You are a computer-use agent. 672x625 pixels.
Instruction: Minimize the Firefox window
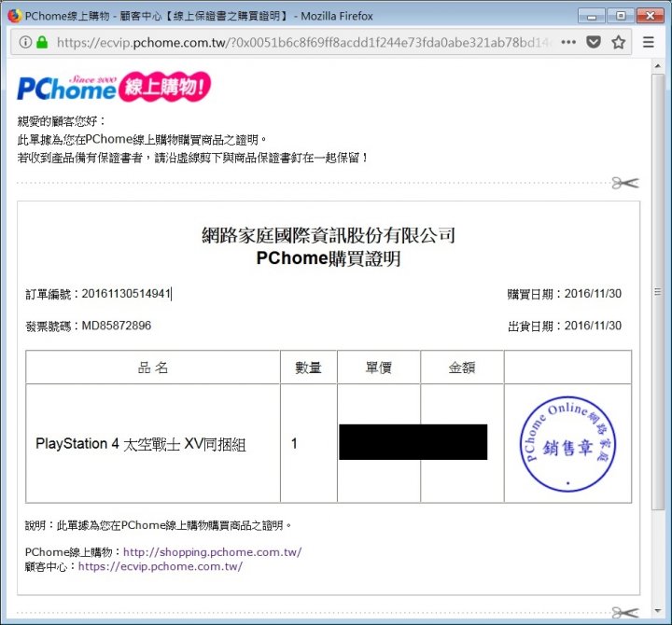point(592,16)
